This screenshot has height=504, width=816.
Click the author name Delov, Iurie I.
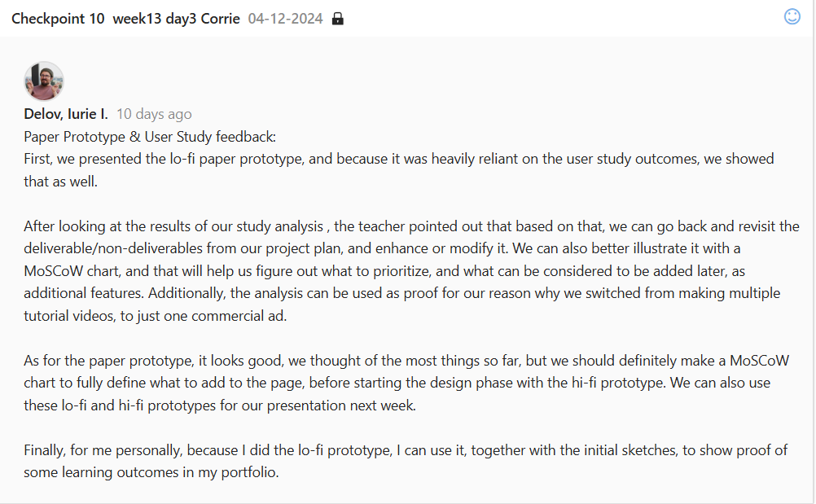(x=66, y=114)
